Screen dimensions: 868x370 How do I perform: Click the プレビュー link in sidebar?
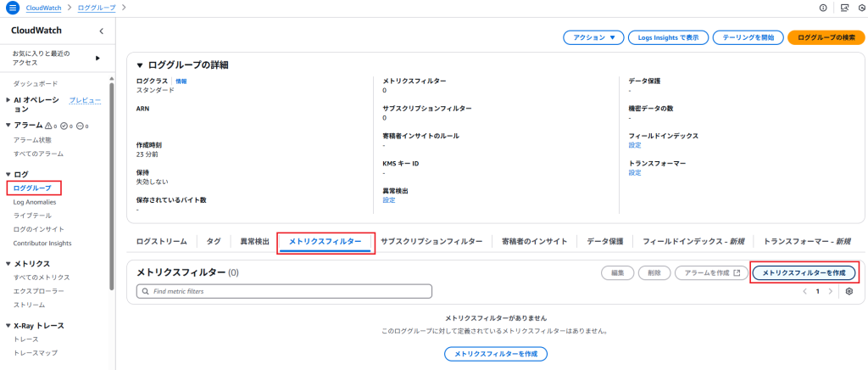coord(85,100)
